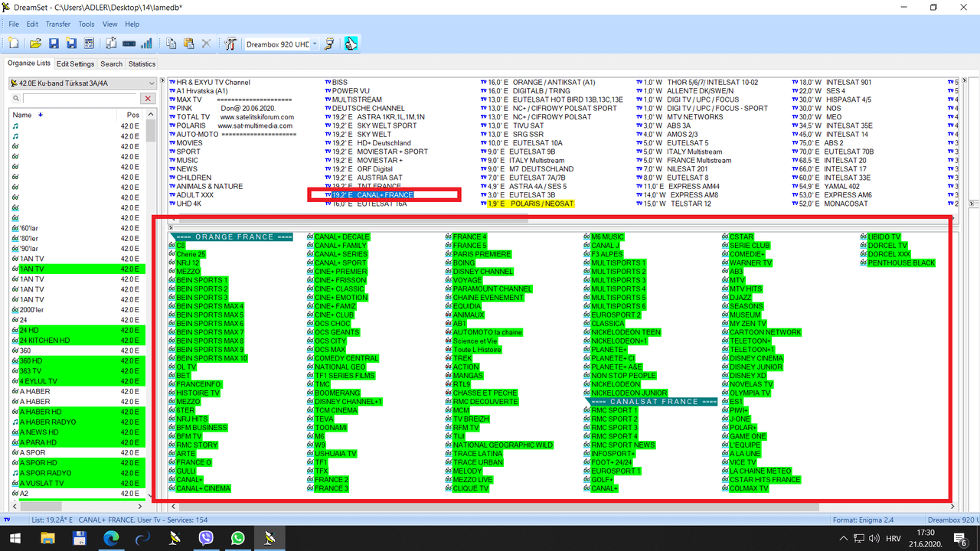Viewport: 980px width, 551px height.
Task: Select channel M6 MUSIC
Action: (x=607, y=237)
